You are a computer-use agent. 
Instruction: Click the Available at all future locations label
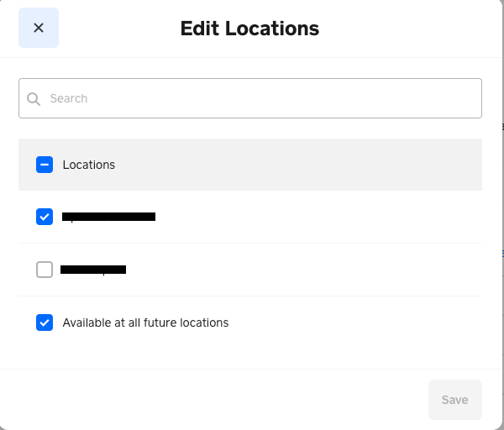pos(145,322)
